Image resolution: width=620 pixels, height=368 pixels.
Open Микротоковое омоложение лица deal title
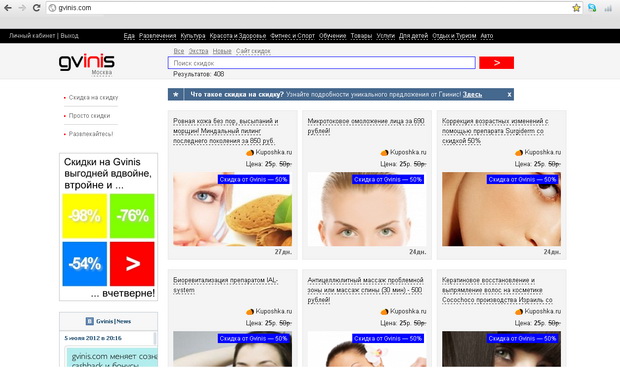(366, 126)
